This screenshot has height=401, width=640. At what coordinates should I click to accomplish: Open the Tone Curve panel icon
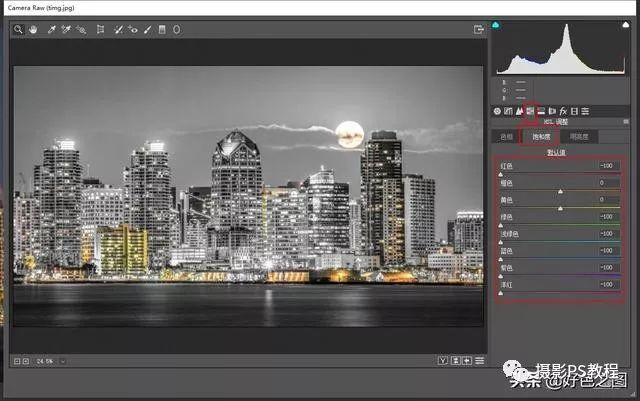(x=509, y=110)
